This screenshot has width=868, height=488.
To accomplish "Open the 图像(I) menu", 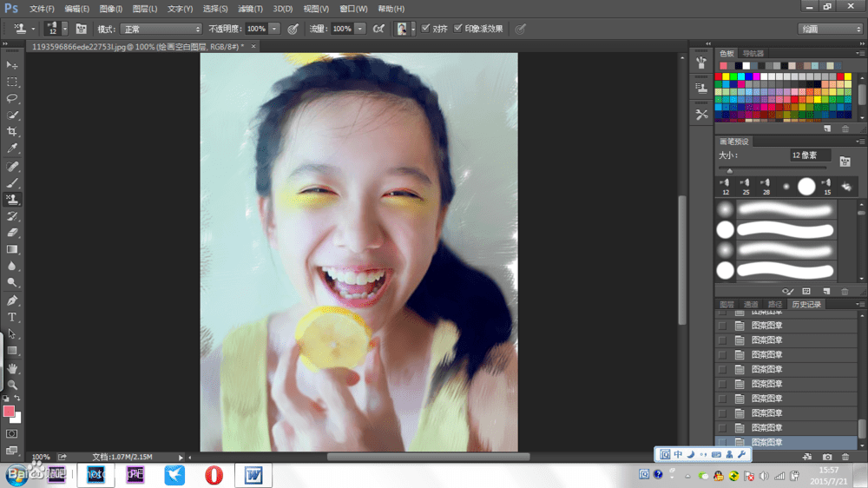I will coord(111,9).
